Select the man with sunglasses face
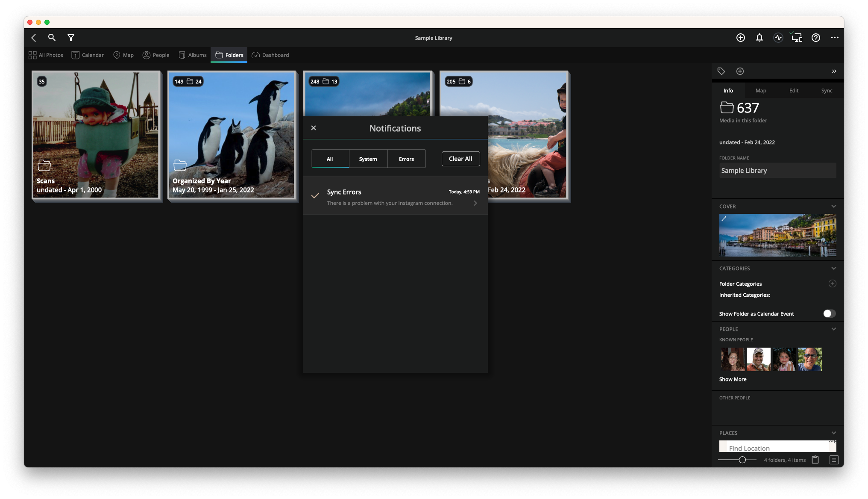This screenshot has height=499, width=868. [810, 359]
